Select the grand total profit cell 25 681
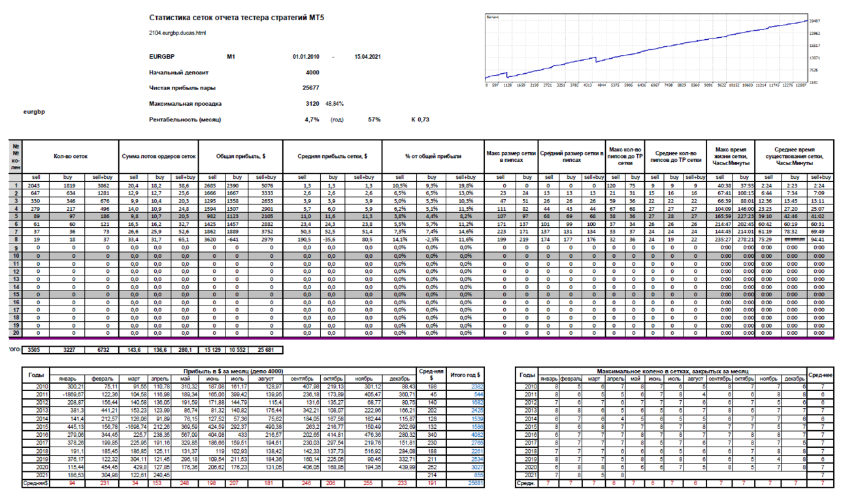Viewport: 843px width, 504px height. 266,350
